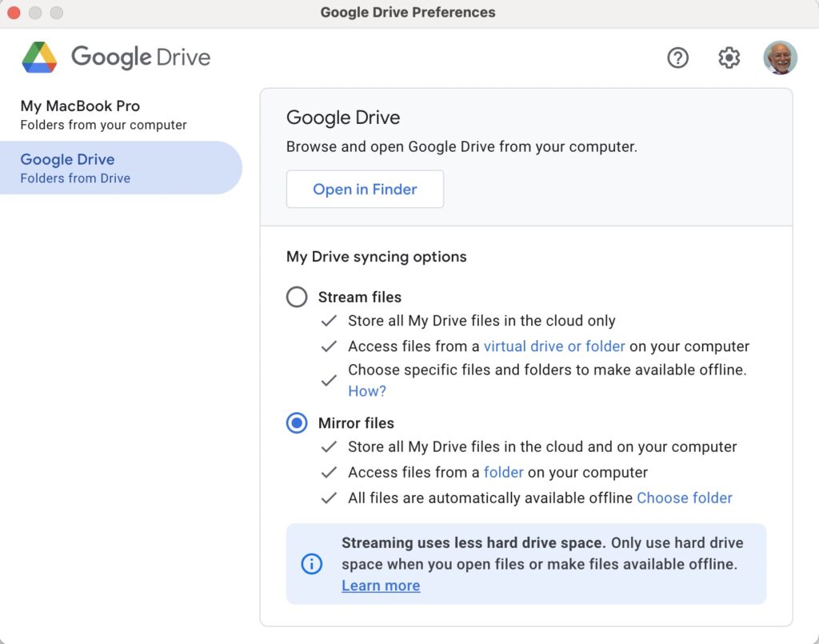Select the Mirror files radio button
Viewport: 819px width, 644px height.
pos(297,423)
